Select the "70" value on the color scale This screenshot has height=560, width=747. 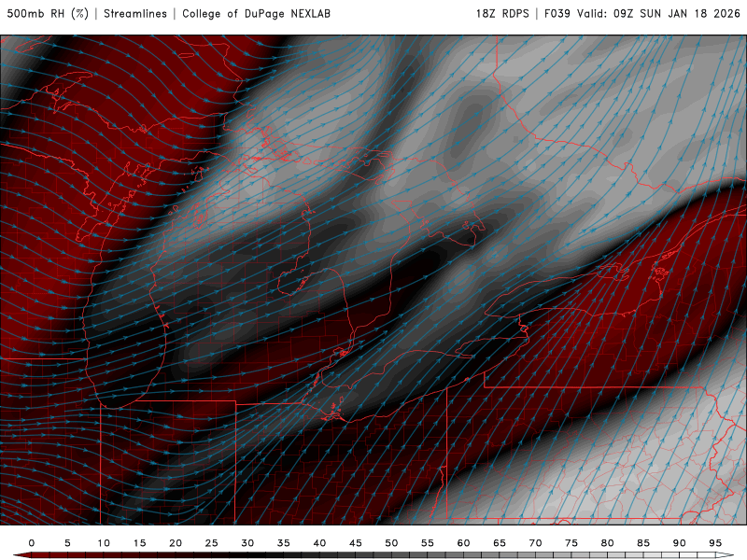535,543
